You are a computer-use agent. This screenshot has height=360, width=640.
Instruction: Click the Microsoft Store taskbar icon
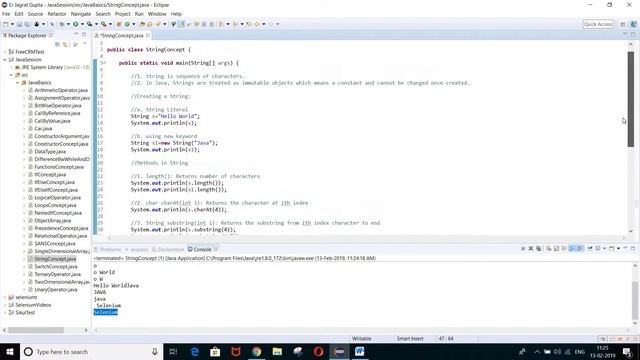click(215, 351)
